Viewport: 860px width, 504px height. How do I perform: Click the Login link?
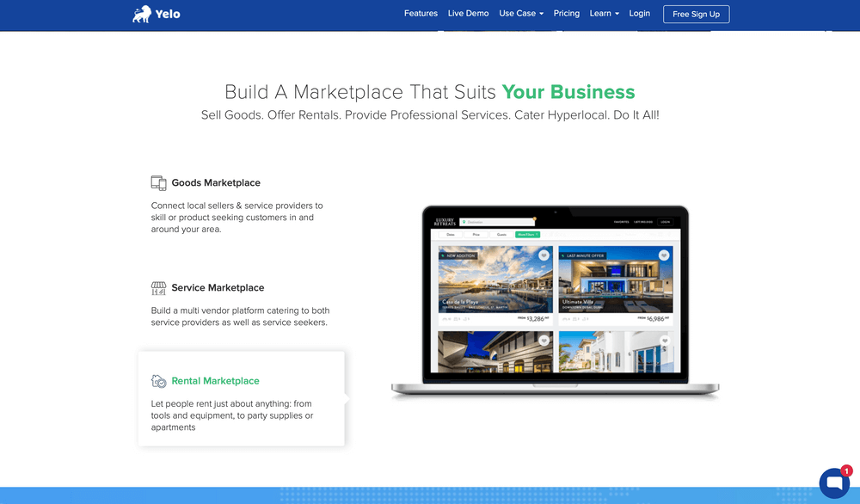(640, 13)
